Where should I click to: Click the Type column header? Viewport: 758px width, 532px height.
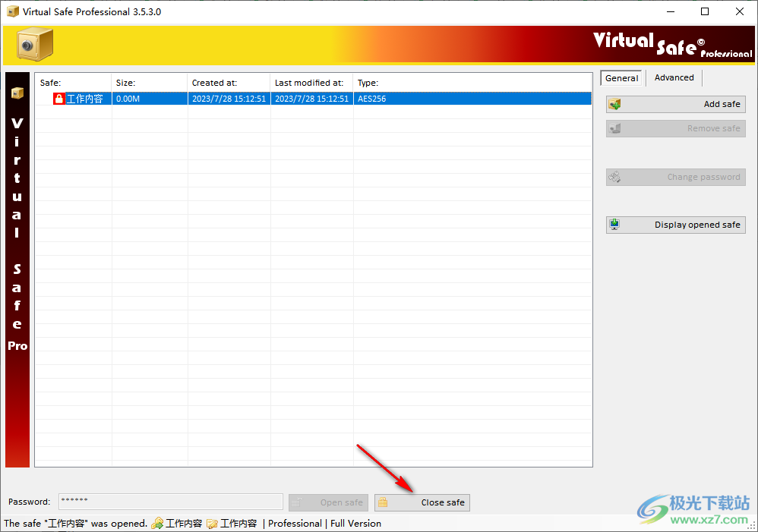point(472,83)
